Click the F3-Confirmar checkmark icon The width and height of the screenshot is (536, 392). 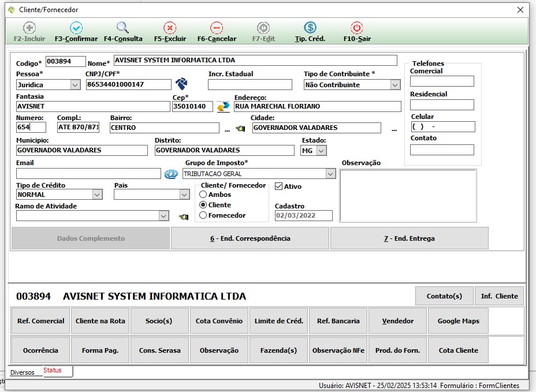tap(76, 28)
